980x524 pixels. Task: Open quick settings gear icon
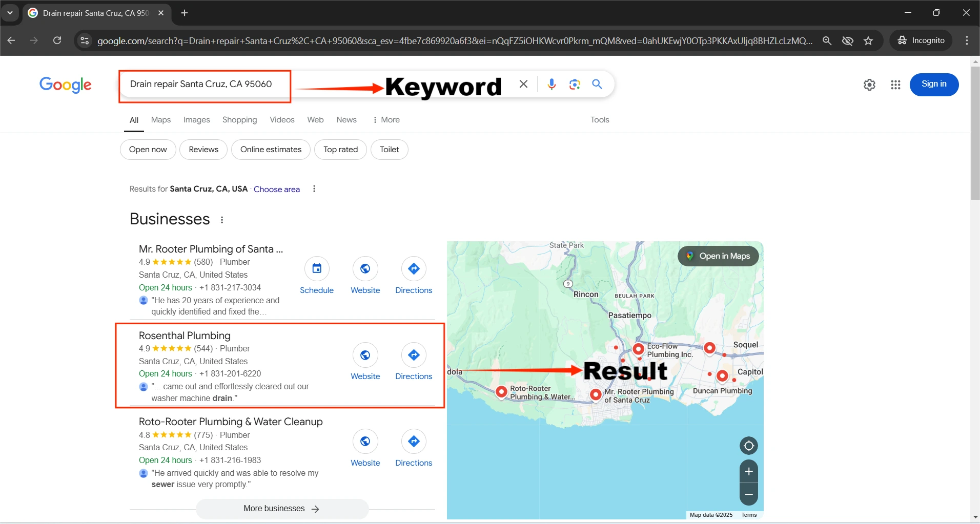[x=869, y=85]
